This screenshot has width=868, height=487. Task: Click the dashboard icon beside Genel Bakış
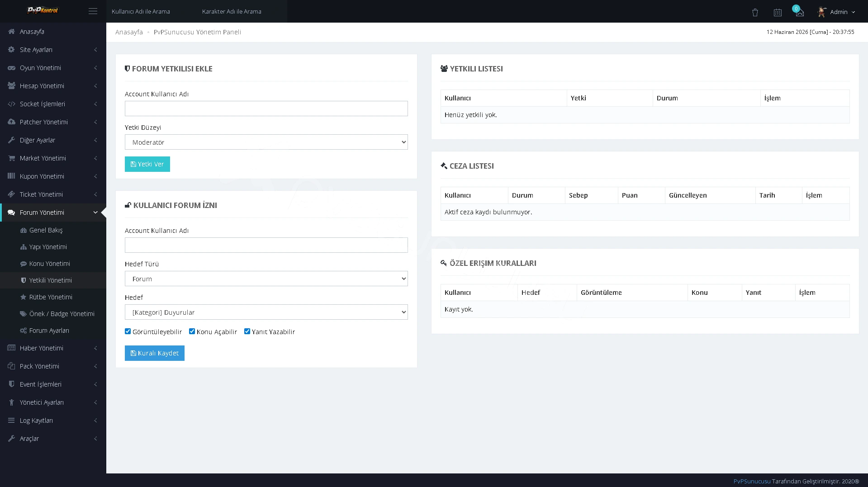click(24, 230)
